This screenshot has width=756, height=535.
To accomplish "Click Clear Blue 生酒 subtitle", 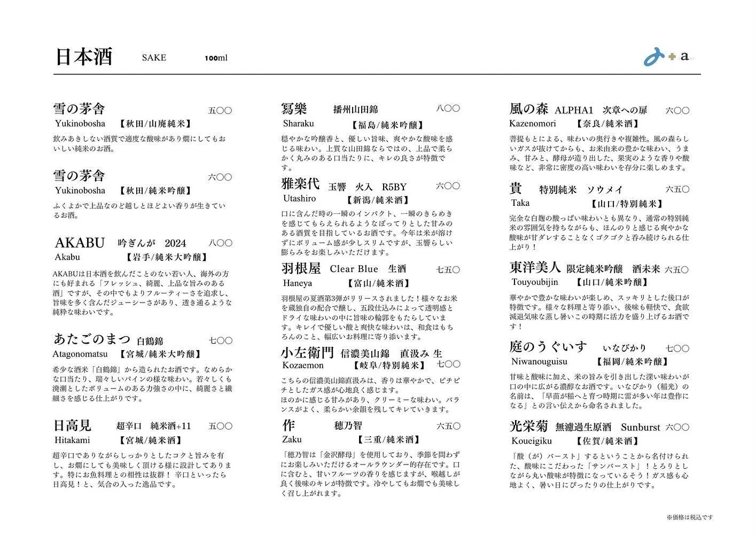I will (368, 269).
